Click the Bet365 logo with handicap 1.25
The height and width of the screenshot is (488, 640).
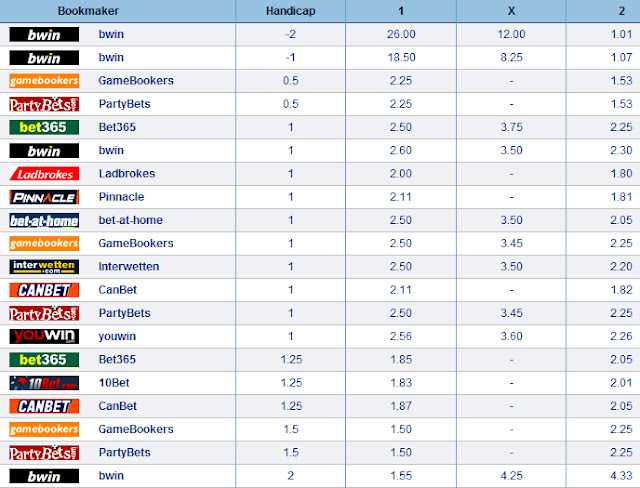coord(44,359)
